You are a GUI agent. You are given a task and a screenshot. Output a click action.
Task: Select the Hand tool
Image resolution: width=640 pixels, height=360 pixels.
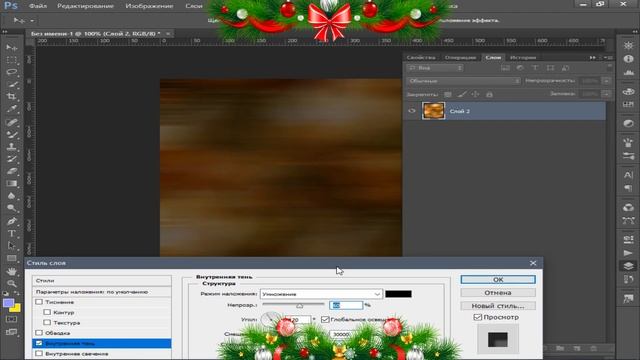[x=11, y=271]
